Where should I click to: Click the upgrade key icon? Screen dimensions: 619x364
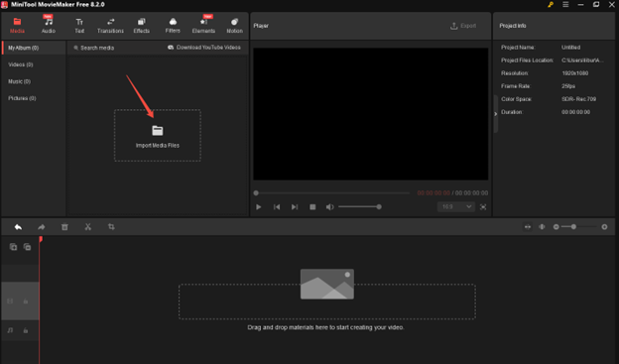pos(551,5)
